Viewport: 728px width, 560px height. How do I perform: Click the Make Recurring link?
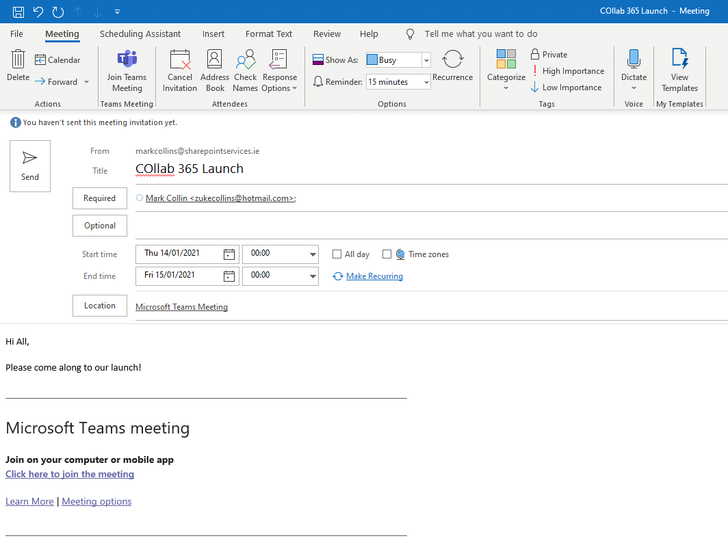point(374,276)
